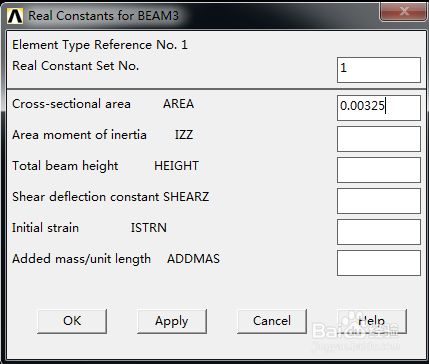Click the 'Cross-sectional area' label
Viewport: 429px width, 364px height.
tap(71, 104)
